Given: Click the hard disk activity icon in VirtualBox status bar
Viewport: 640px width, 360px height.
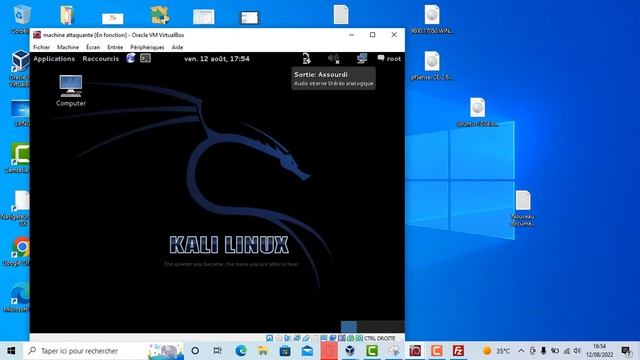Looking at the screenshot, I should (x=269, y=338).
